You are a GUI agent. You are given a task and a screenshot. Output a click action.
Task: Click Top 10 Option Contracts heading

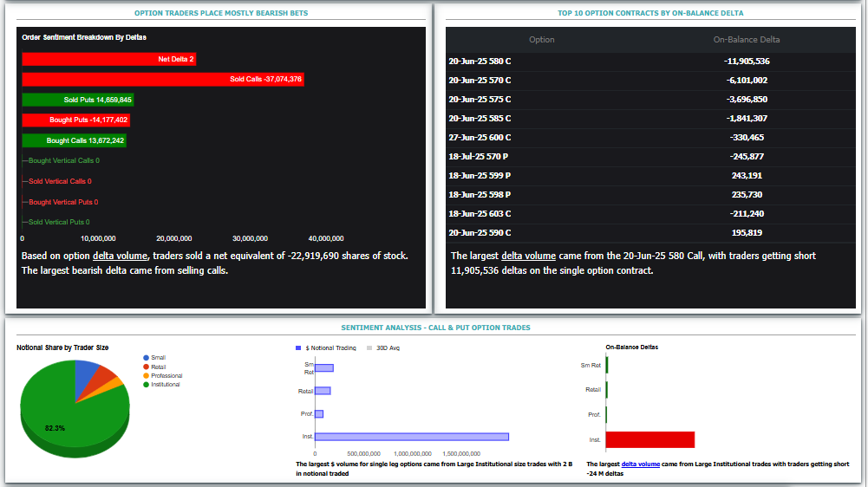pyautogui.click(x=650, y=13)
